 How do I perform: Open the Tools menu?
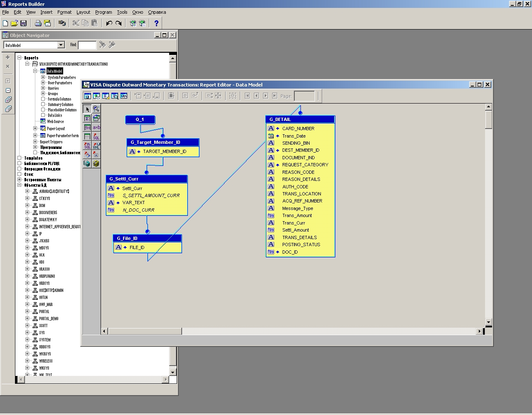coord(122,12)
